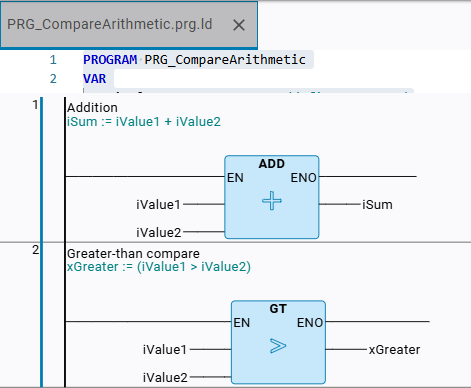The height and width of the screenshot is (388, 471).
Task: Select the iSum output variable
Action: pyautogui.click(x=377, y=204)
